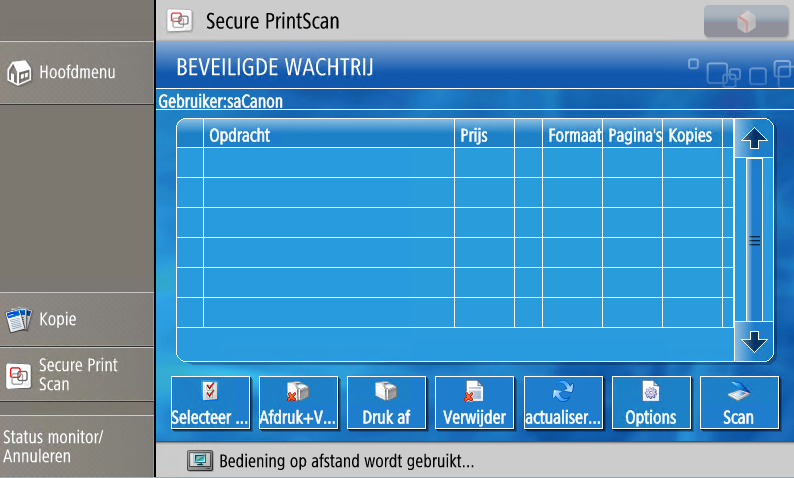Image resolution: width=794 pixels, height=478 pixels.
Task: Click the gray cube button at top right
Action: 745,21
